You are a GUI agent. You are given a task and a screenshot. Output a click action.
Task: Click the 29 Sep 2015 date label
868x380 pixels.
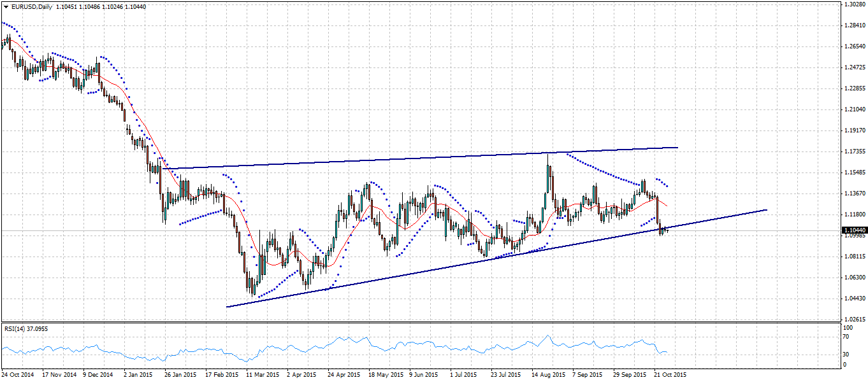point(629,374)
